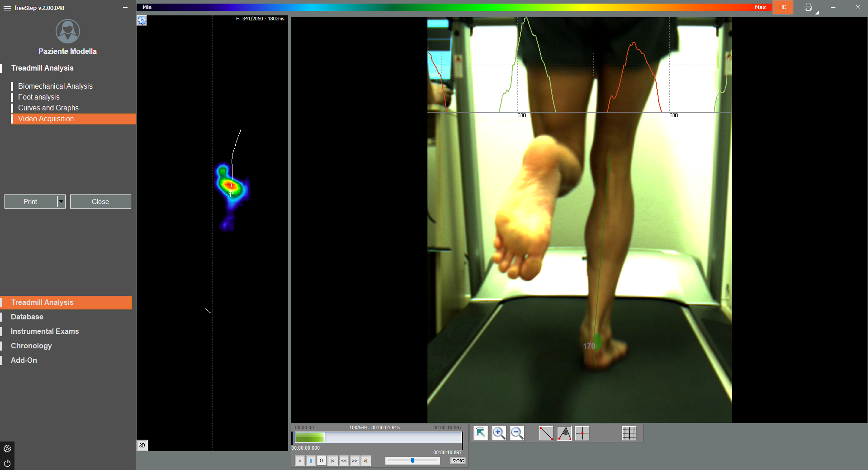Click the pressure map settings icon

[142, 21]
